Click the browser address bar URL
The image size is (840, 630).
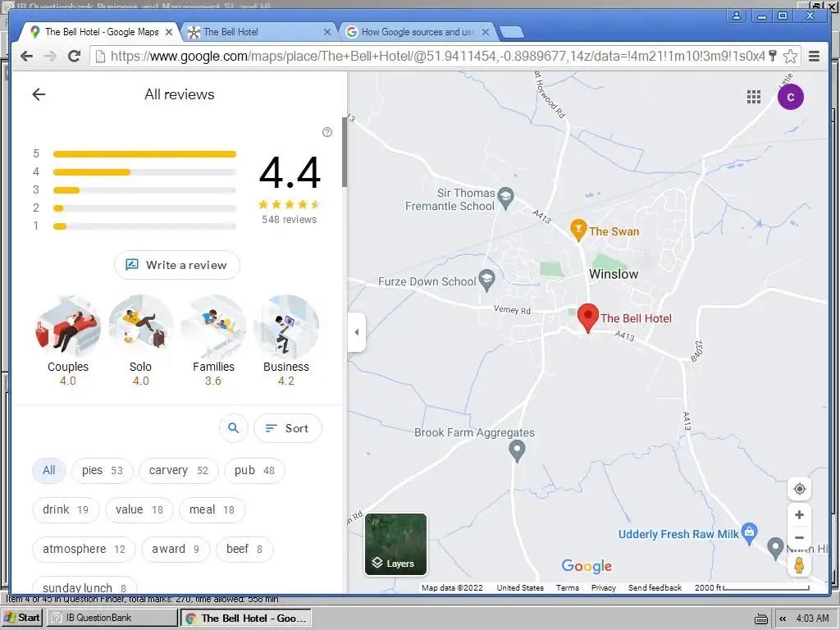point(437,56)
